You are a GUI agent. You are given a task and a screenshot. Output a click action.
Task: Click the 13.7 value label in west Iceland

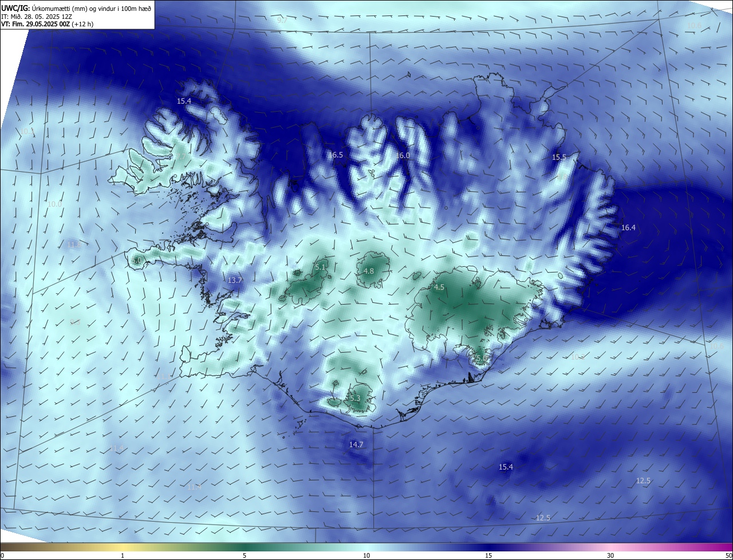click(x=235, y=281)
